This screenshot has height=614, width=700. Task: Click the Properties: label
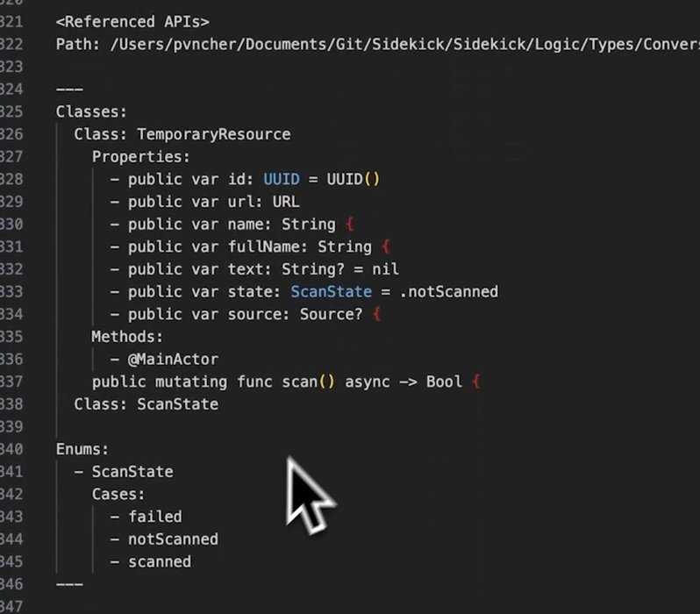[x=140, y=157]
